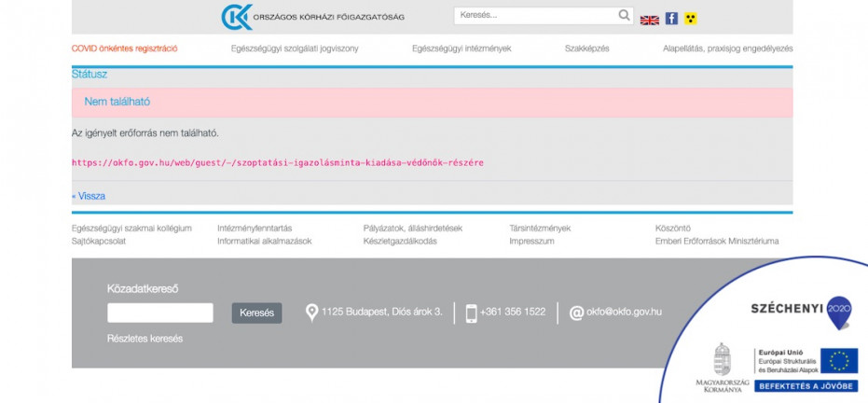Click the Közadatkereső text input
The width and height of the screenshot is (868, 403).
pyautogui.click(x=160, y=313)
